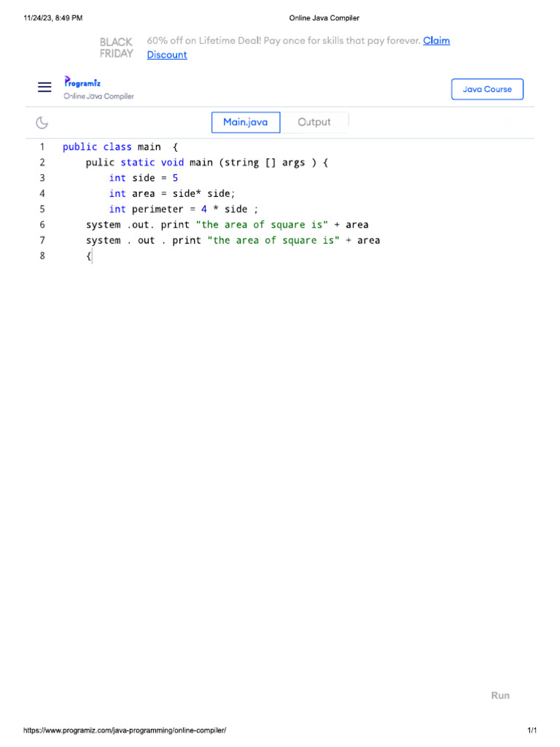Switch to the Main.java tab
The height and width of the screenshot is (747, 560).
pos(246,123)
